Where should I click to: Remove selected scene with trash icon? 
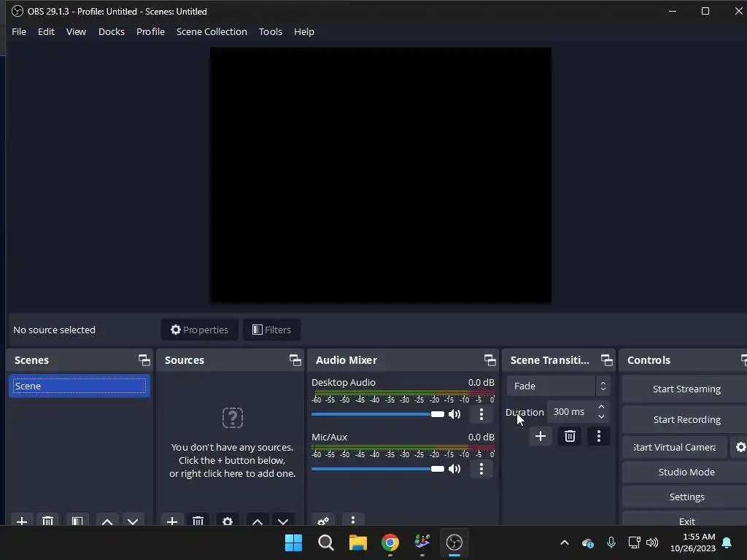(x=47, y=521)
